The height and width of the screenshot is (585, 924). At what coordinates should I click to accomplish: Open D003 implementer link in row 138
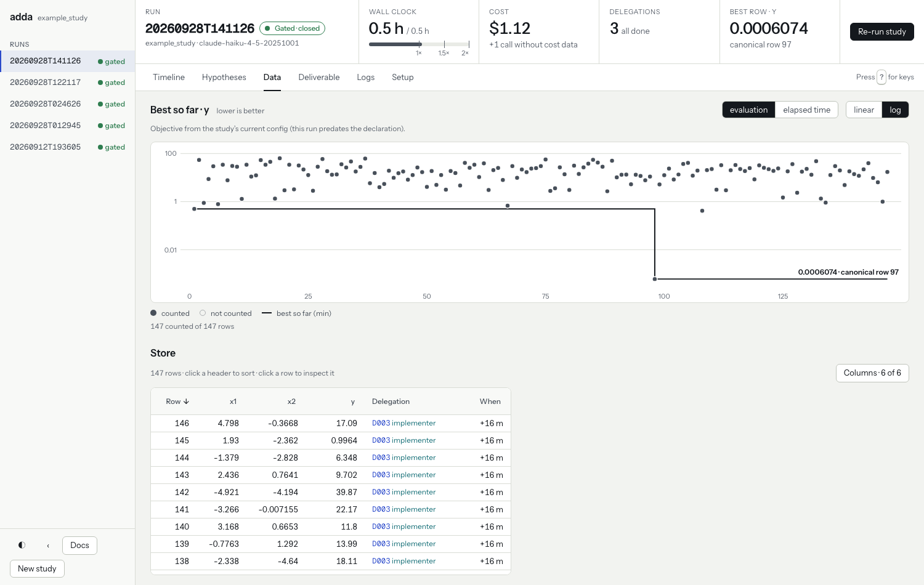[403, 561]
